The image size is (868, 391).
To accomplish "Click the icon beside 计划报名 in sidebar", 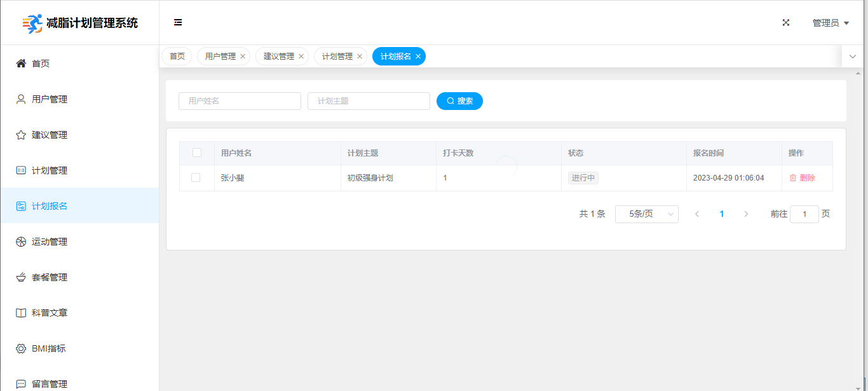I will coord(21,206).
